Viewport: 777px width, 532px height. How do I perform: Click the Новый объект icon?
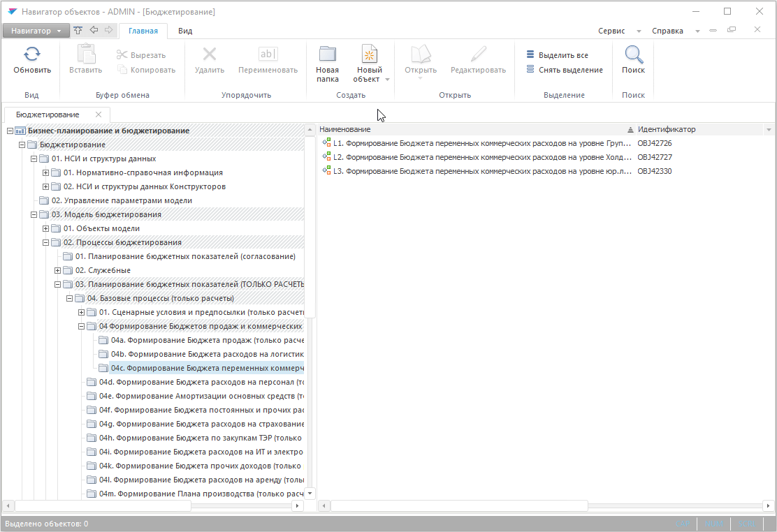[x=369, y=56]
